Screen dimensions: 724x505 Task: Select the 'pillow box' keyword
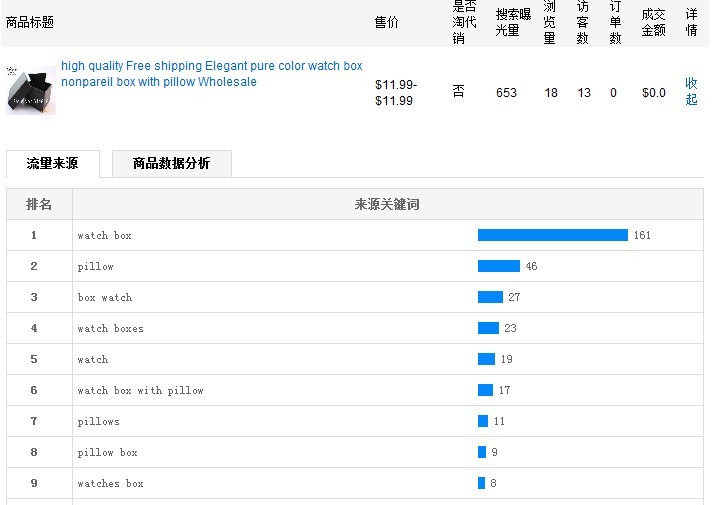point(108,452)
